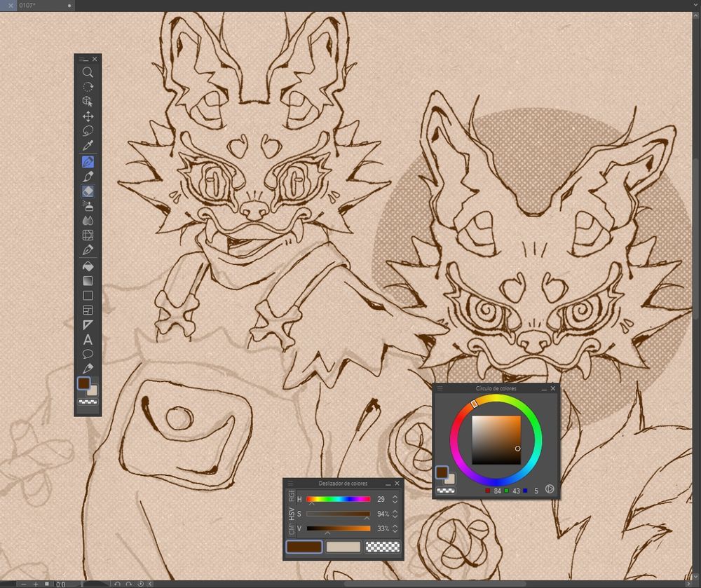This screenshot has height=588, width=701.
Task: Select the Zoom magnifier tool
Action: 88,72
